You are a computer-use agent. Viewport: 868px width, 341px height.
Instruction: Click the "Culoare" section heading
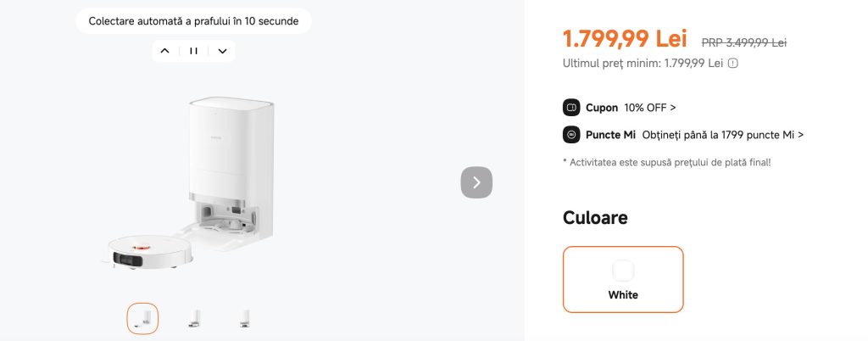[x=595, y=218]
